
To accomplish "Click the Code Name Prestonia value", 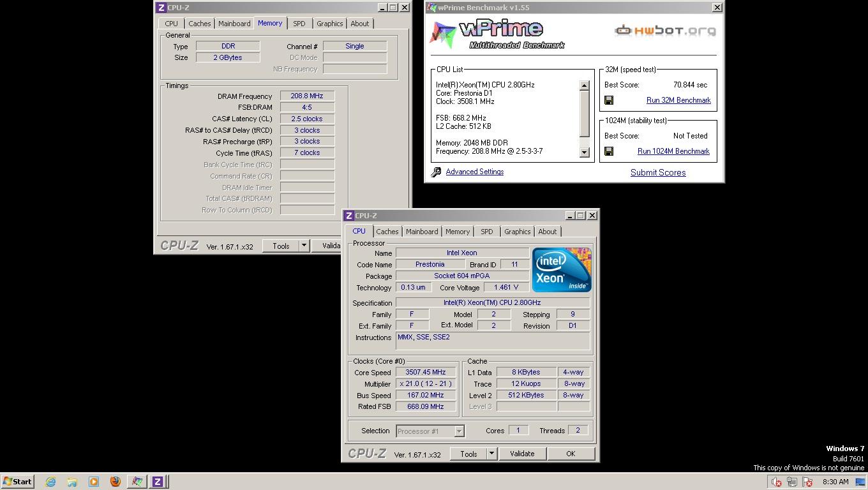I will coord(430,264).
